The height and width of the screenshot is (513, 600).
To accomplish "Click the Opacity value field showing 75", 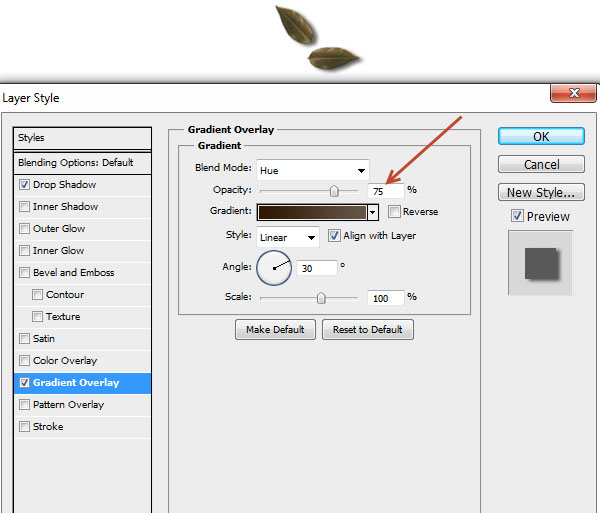I will (x=385, y=191).
